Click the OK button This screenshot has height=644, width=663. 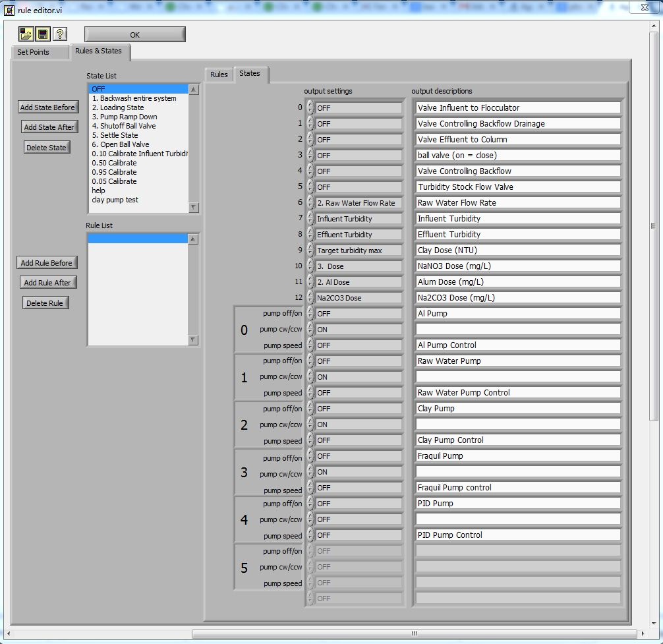[135, 35]
